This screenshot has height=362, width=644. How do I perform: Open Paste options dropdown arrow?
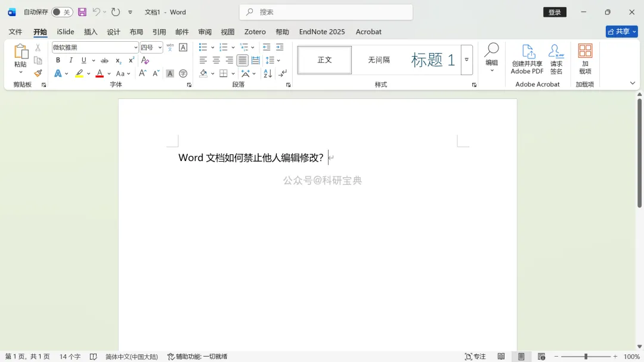point(20,72)
